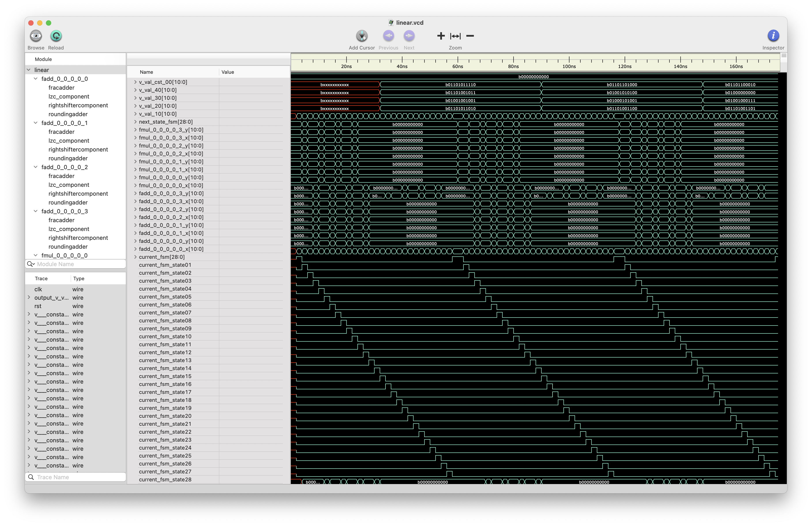Expand the v_val_cst_00[10:0] signal
The height and width of the screenshot is (526, 812).
pyautogui.click(x=135, y=82)
